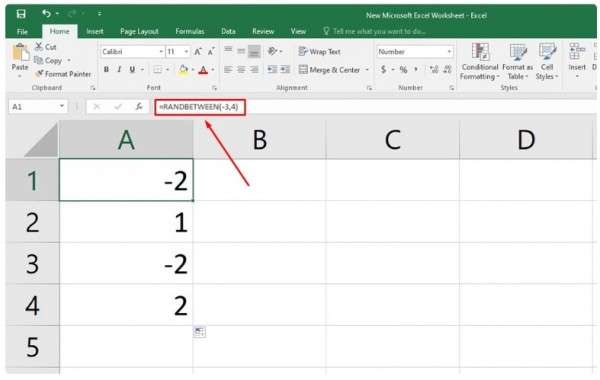This screenshot has width=600, height=380.
Task: Click Percent Style icon
Action: coord(403,70)
